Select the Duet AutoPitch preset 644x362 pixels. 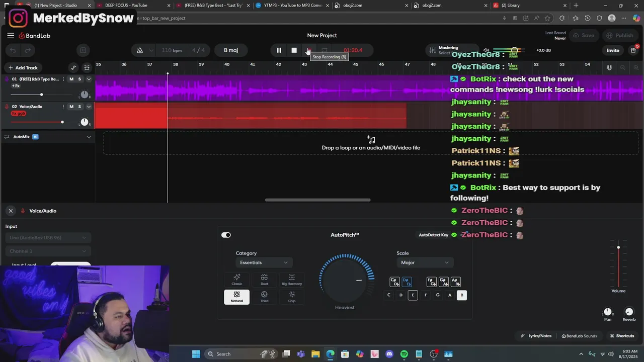pos(264,280)
